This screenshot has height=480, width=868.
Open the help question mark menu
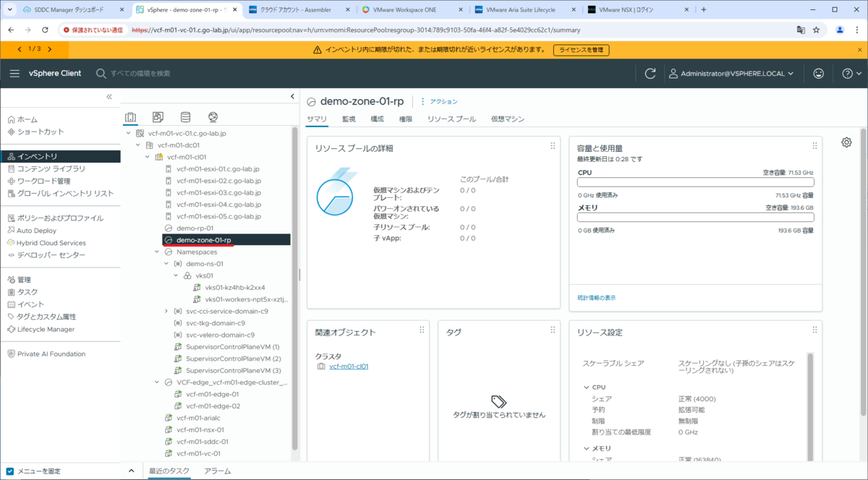(x=851, y=74)
